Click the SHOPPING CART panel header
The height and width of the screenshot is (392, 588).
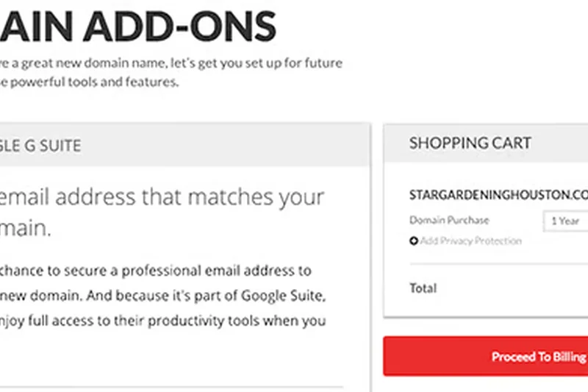(470, 143)
